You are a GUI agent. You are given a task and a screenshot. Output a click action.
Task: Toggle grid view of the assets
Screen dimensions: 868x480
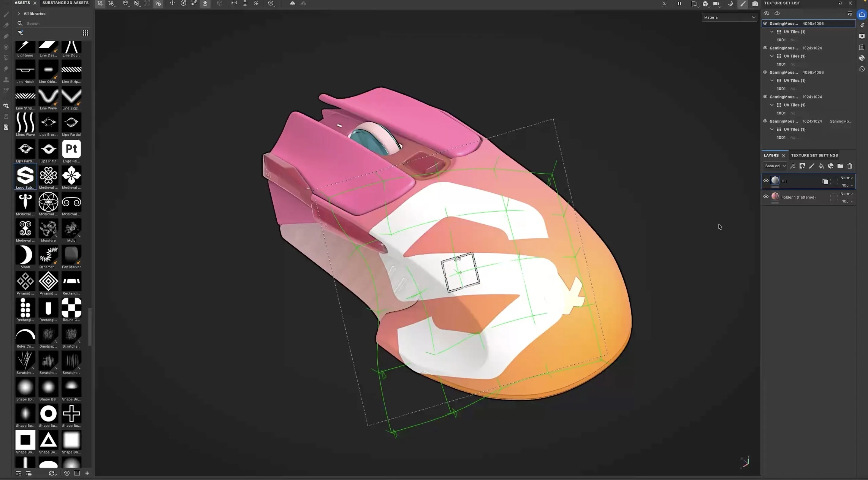point(86,33)
